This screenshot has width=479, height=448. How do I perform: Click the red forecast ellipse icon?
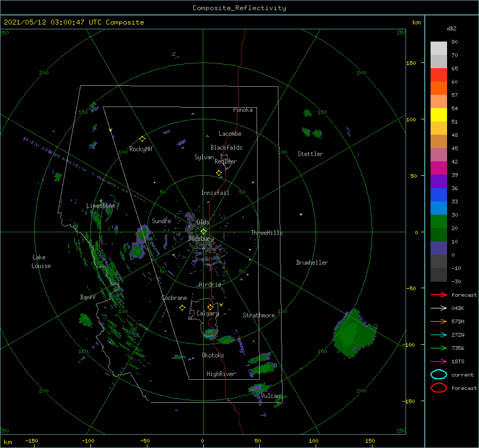tap(439, 388)
